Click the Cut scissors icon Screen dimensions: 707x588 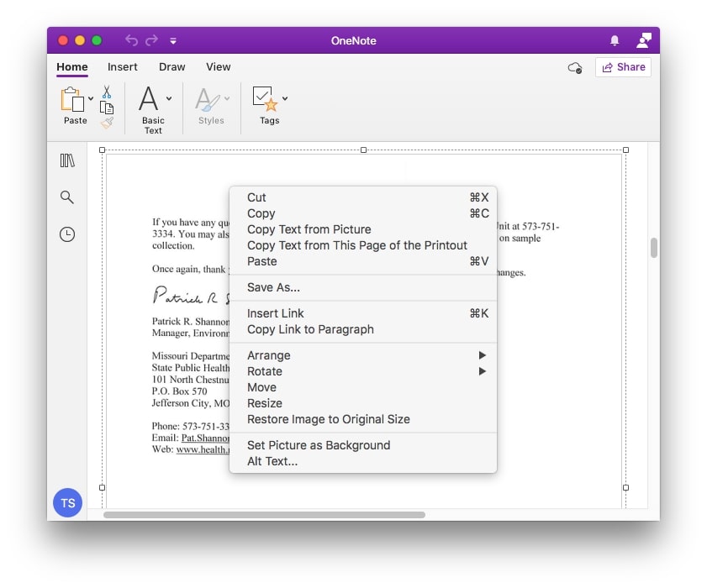pos(107,92)
